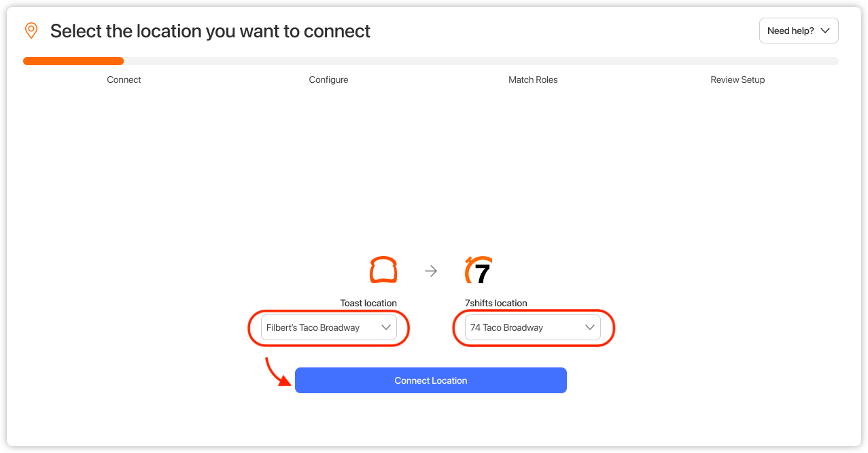Image resolution: width=868 pixels, height=453 pixels.
Task: Click the orange filled progress bar segment
Action: 73,61
